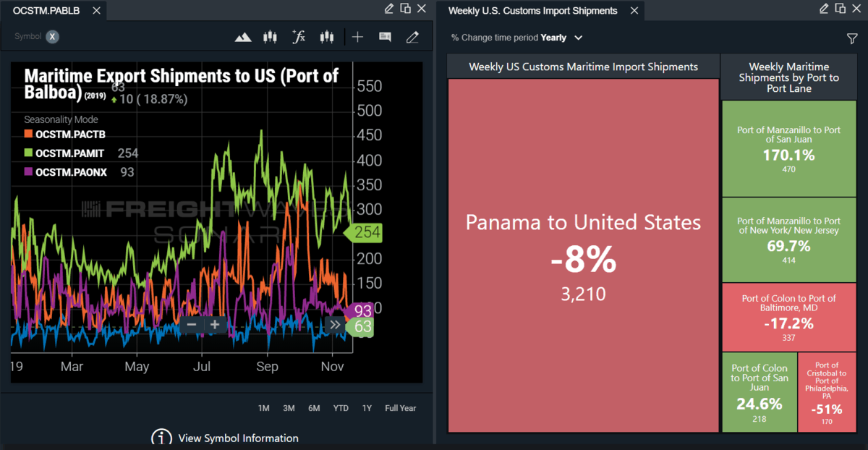The width and height of the screenshot is (868, 450).
Task: Set chart range to Full Year
Action: click(x=401, y=408)
